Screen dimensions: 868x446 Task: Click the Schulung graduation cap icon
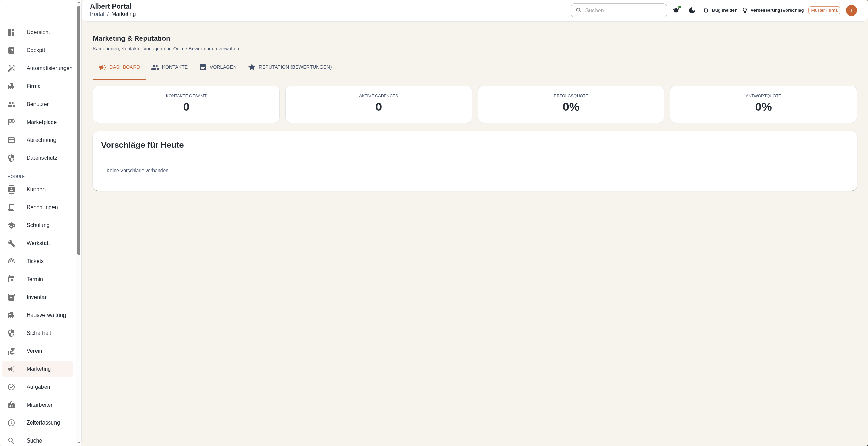pyautogui.click(x=11, y=225)
